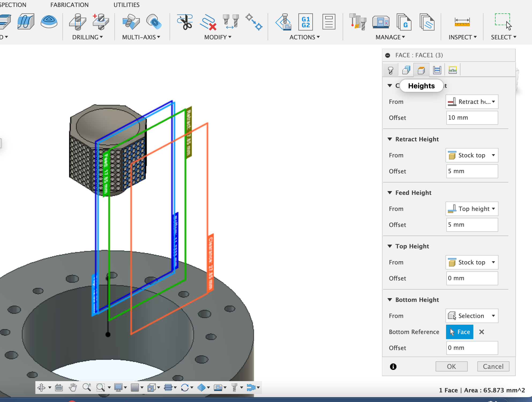
Task: Edit the Retract Height offset value of 5 mm
Action: coord(472,171)
